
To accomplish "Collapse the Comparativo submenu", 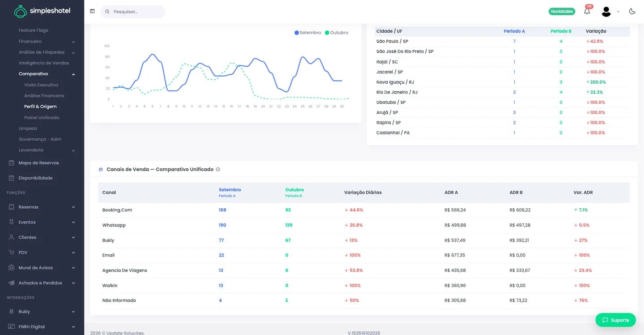I will (x=73, y=74).
